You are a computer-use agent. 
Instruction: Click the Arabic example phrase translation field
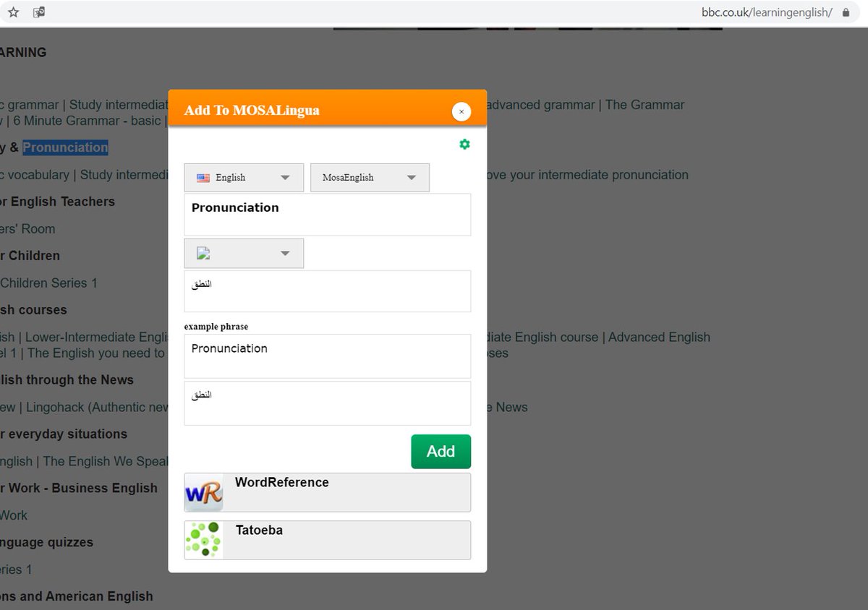tap(328, 403)
